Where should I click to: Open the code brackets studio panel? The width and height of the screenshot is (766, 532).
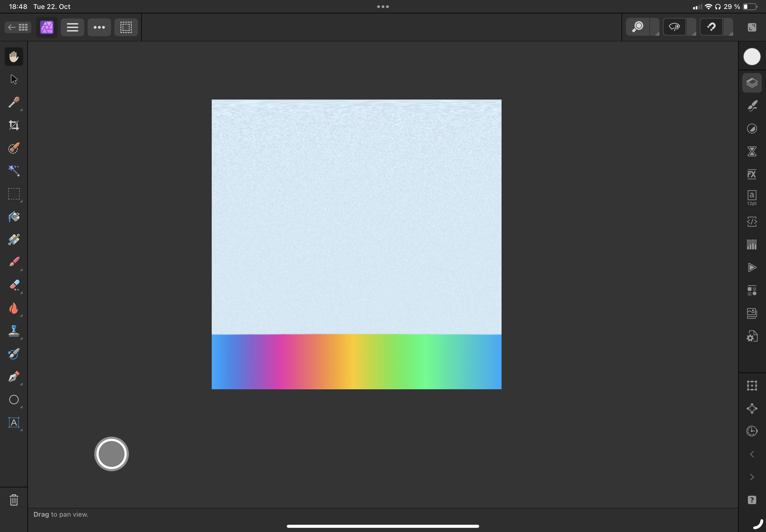pyautogui.click(x=752, y=222)
